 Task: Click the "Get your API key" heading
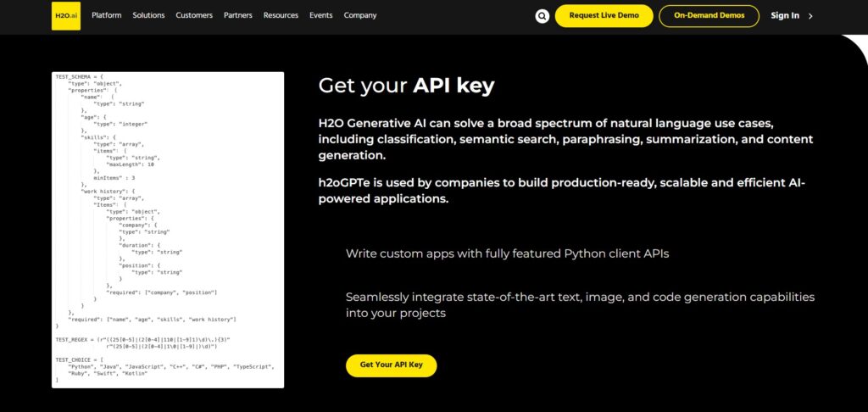(406, 85)
